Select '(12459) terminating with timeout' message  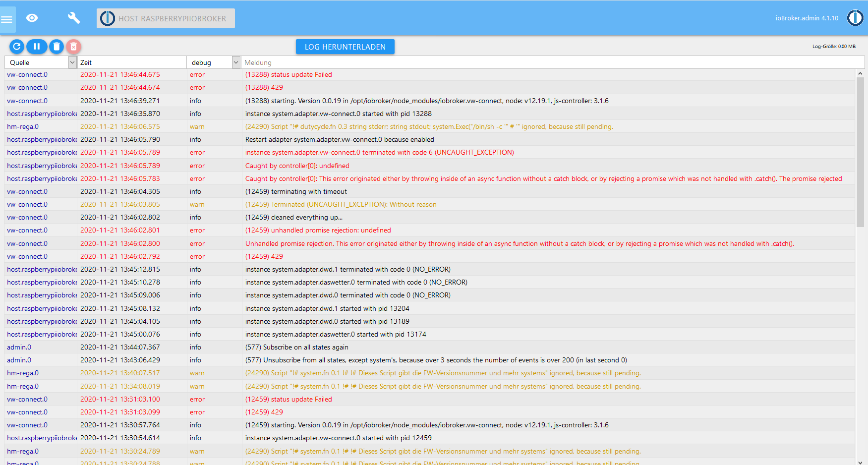pos(296,191)
